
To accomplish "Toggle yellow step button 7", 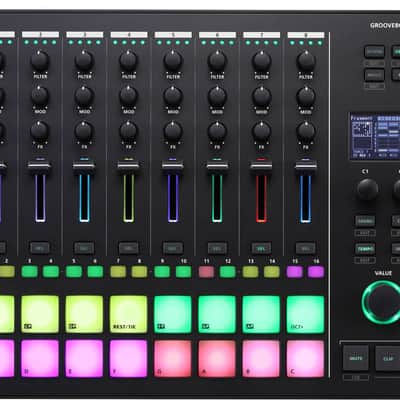I will [x=118, y=272].
